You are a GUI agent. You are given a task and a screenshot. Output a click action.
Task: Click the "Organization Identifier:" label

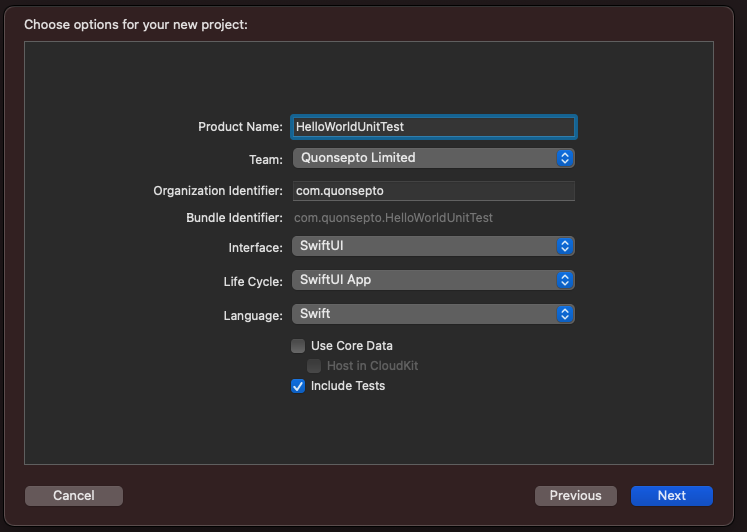coord(218,191)
